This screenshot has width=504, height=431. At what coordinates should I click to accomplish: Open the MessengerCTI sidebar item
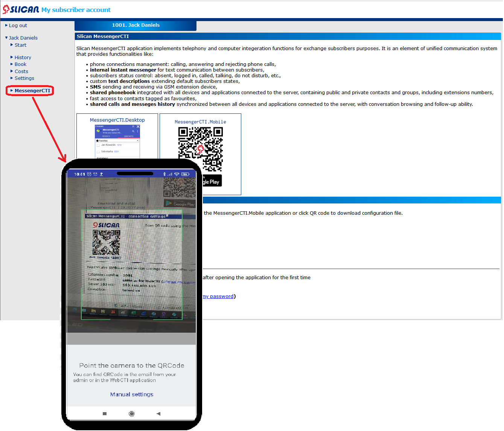pyautogui.click(x=32, y=91)
